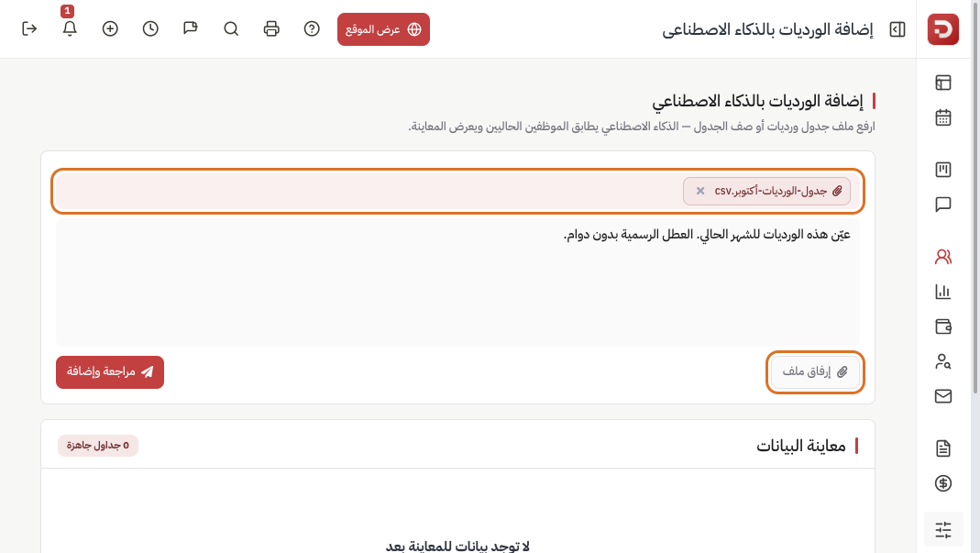Click the logout icon in the top bar
The height and width of the screenshot is (553, 980).
pyautogui.click(x=29, y=28)
